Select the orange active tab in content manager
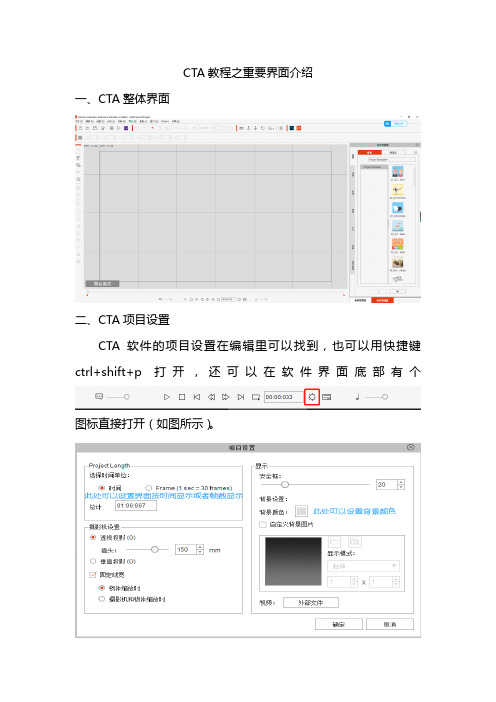Screen dimensions: 496x702 (369, 153)
